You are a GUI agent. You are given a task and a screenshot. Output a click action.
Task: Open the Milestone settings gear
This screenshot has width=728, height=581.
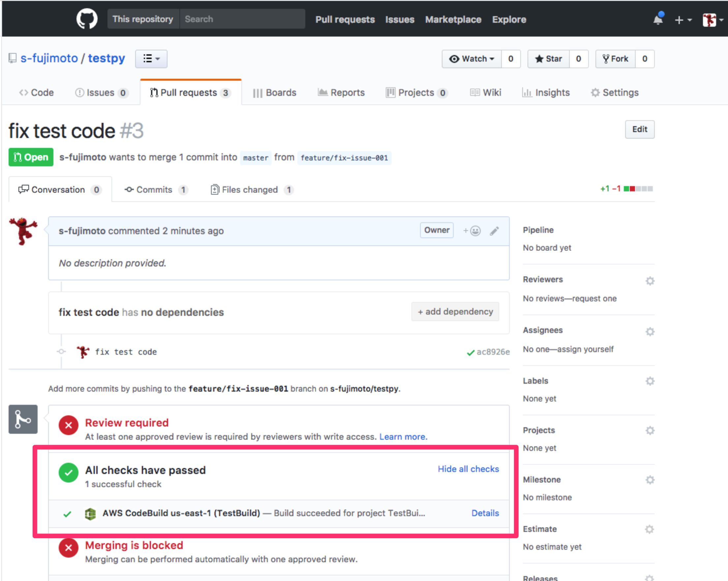tap(650, 480)
